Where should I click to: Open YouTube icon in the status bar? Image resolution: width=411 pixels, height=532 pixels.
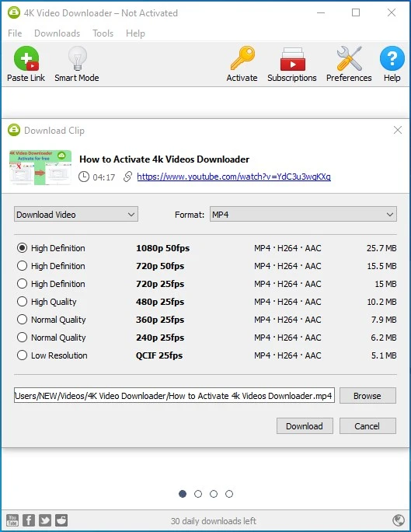(x=12, y=520)
